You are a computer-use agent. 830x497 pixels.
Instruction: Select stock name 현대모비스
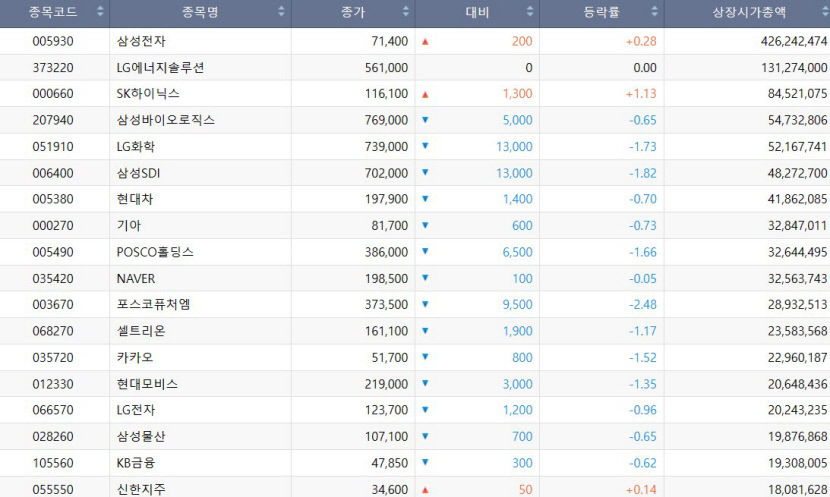click(x=147, y=384)
